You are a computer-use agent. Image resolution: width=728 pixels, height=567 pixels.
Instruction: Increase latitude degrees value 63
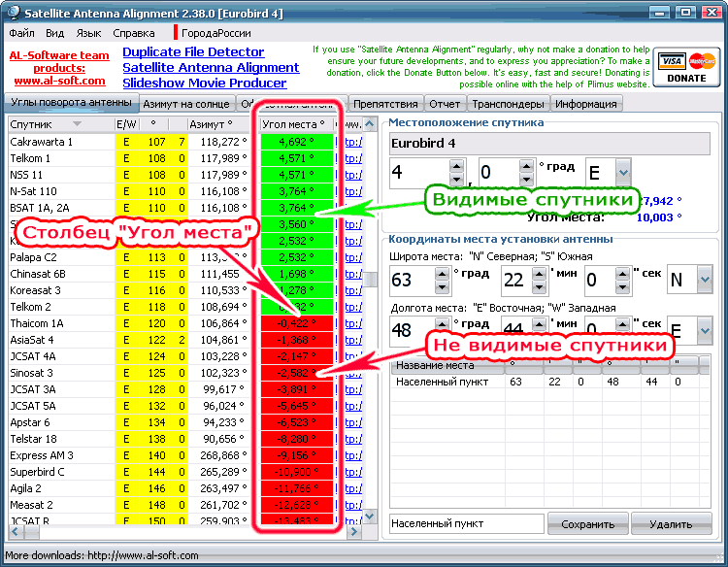[x=442, y=273]
